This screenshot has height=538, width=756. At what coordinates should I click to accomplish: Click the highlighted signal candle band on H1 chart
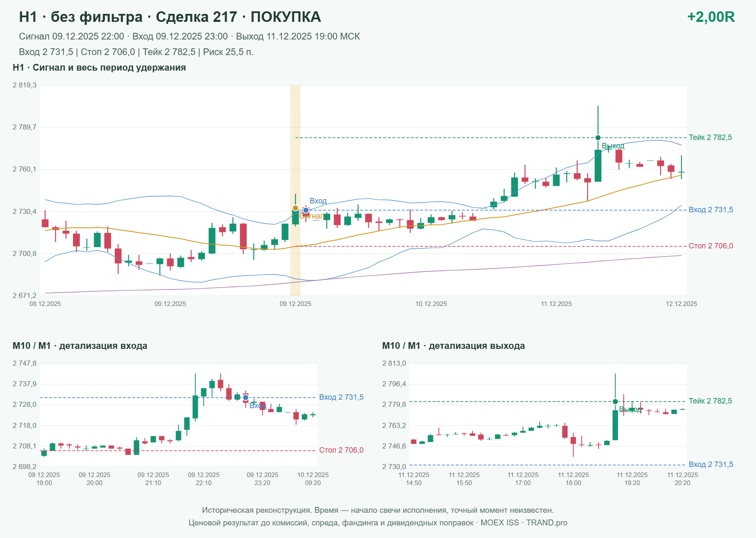pos(295,190)
